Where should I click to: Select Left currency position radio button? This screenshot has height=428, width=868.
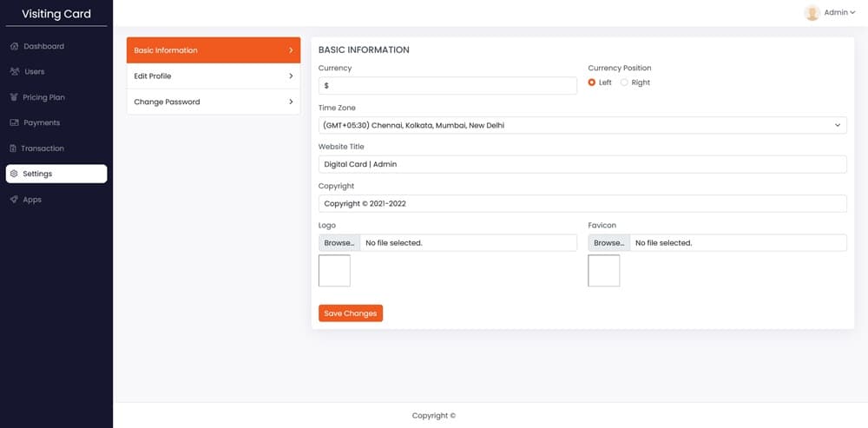pyautogui.click(x=592, y=82)
